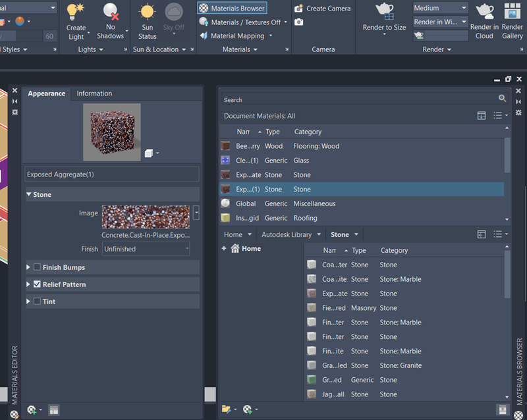Expand the Sun & Location panel

159,49
